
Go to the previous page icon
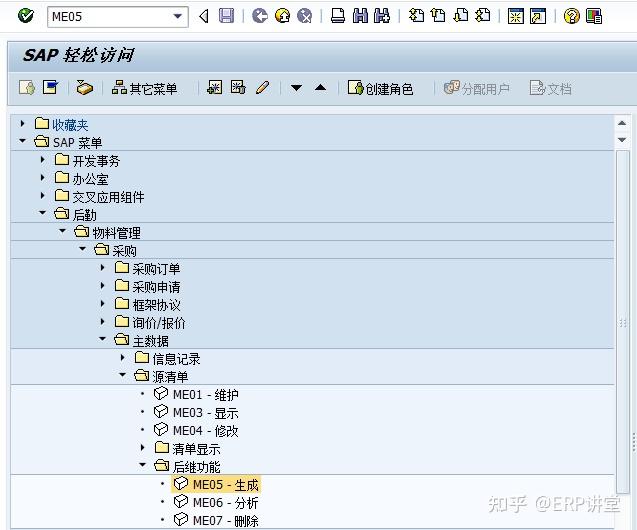click(438, 16)
